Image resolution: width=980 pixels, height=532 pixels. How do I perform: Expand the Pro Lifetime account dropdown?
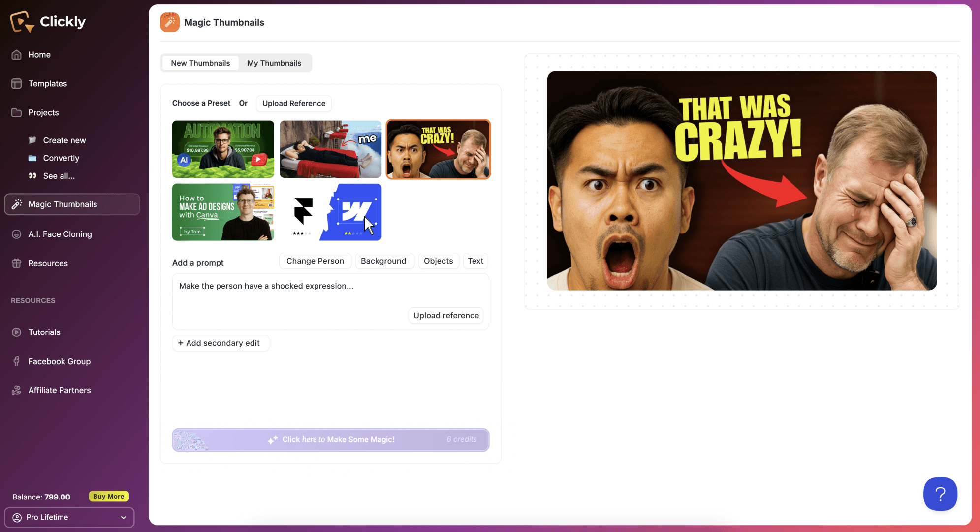(x=69, y=517)
